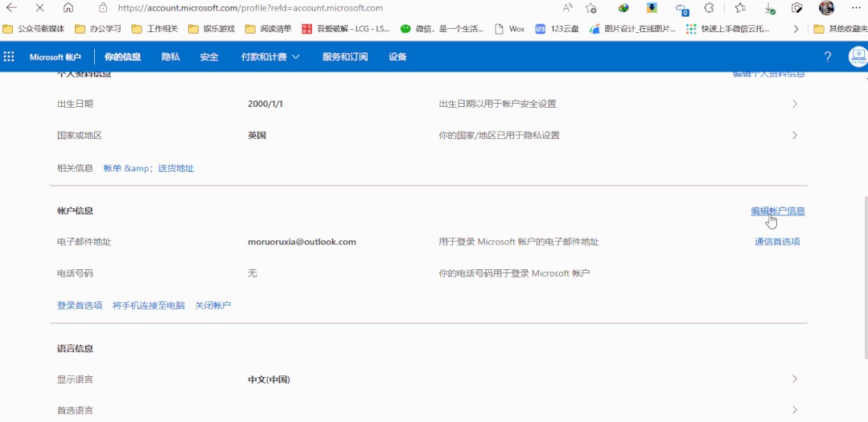Open the browser downloads icon
The width and height of the screenshot is (868, 422).
pos(770,8)
